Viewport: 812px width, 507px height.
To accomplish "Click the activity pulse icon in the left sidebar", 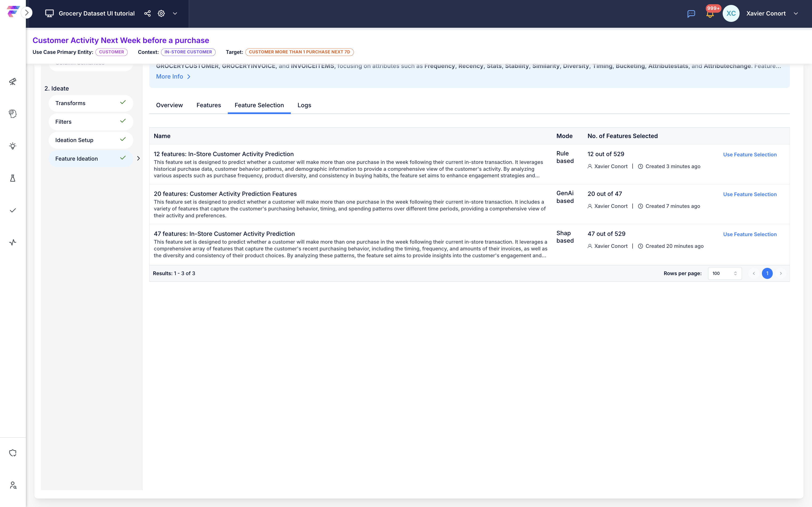I will (13, 242).
